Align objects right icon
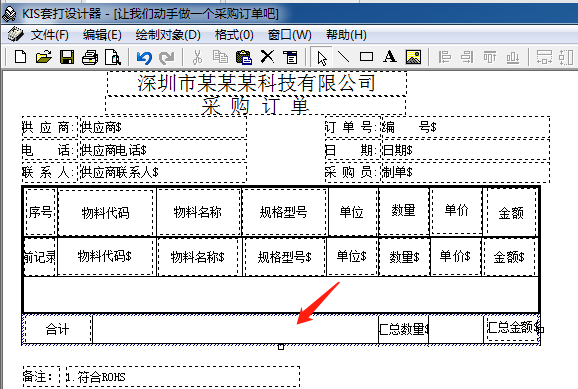Screen dimensions: 578x389 [467, 57]
